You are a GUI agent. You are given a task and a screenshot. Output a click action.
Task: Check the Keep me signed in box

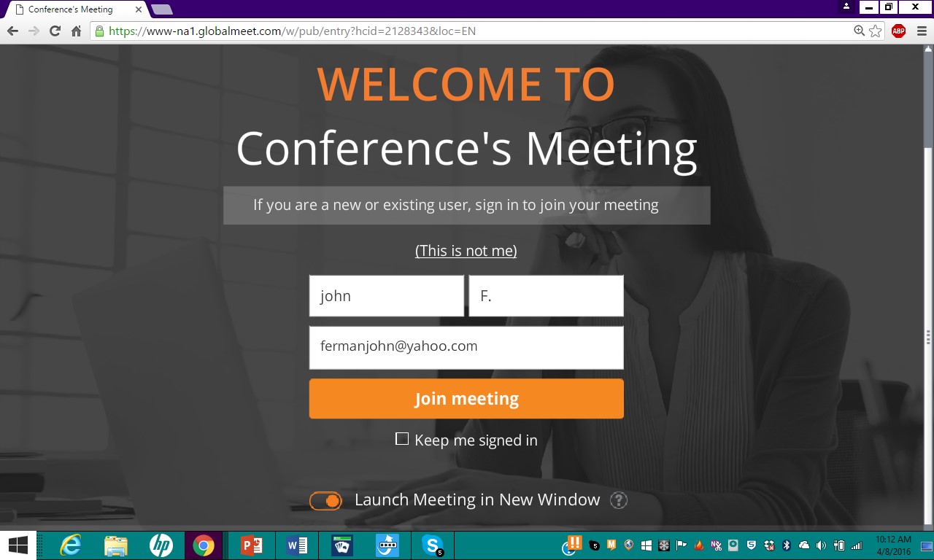coord(402,439)
